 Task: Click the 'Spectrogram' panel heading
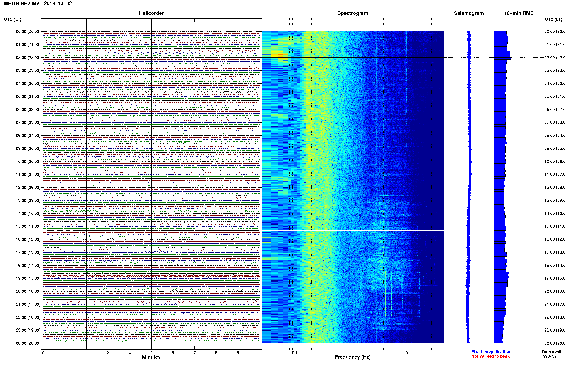click(353, 13)
